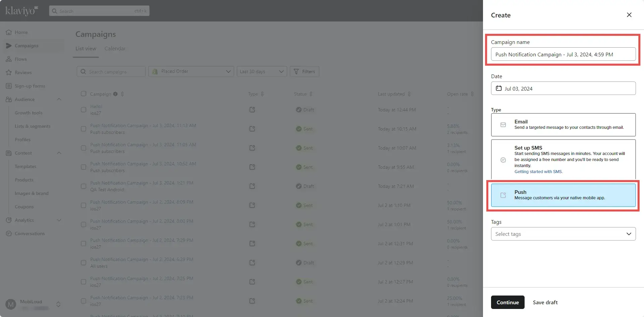Viewport: 644px width, 317px height.
Task: Collapse the Content section
Action: click(59, 153)
